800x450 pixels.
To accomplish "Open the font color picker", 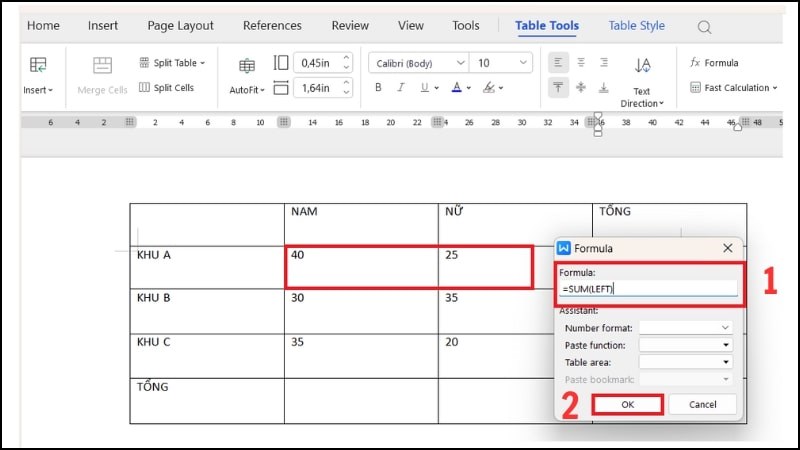I will (457, 88).
